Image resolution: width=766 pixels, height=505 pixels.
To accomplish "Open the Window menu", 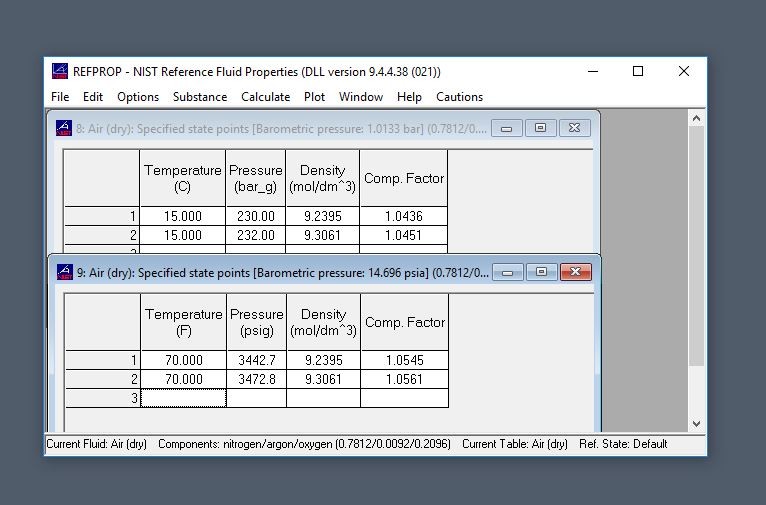I will coord(361,97).
